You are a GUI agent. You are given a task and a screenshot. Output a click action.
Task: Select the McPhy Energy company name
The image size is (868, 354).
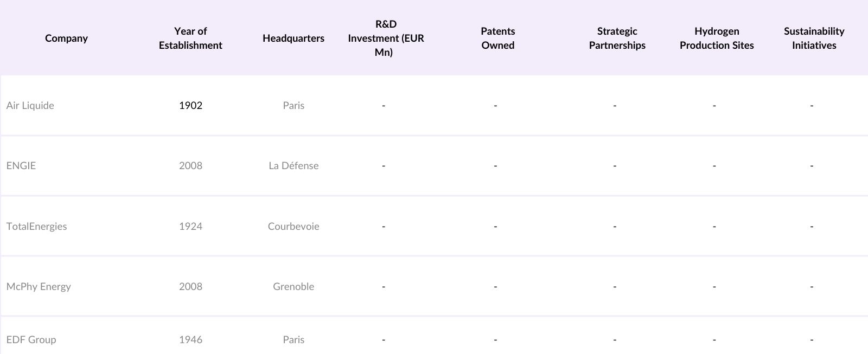pyautogui.click(x=39, y=286)
